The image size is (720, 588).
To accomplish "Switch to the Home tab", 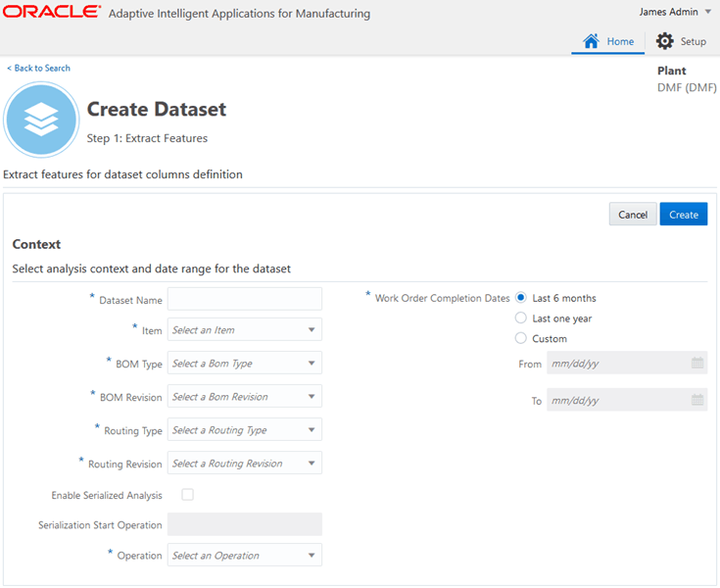I will (x=607, y=42).
